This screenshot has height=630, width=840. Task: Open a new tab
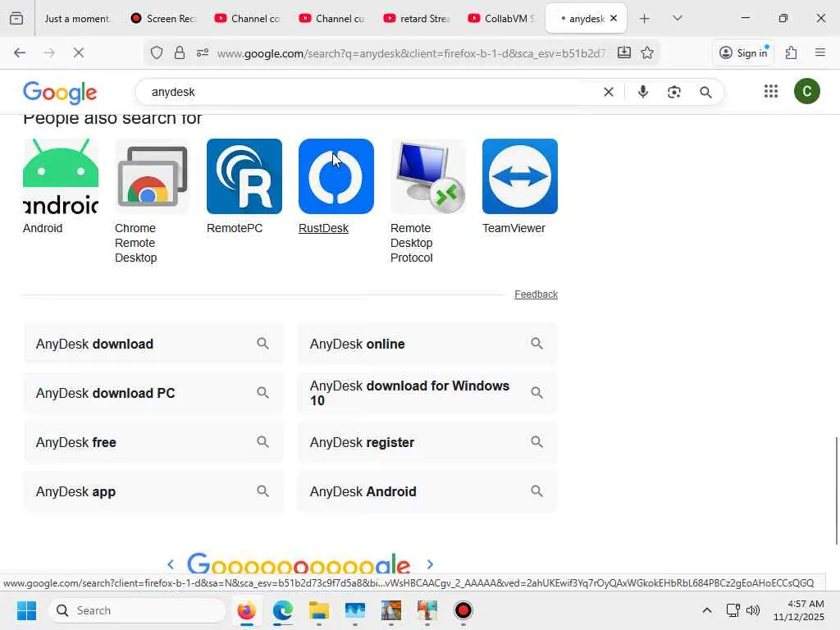coord(645,18)
